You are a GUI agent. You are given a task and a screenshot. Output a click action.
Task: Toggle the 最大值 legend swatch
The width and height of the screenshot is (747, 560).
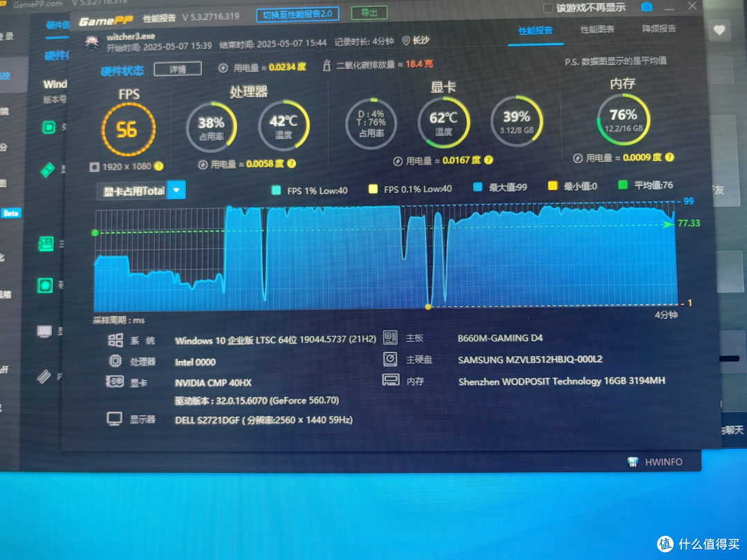(x=478, y=187)
